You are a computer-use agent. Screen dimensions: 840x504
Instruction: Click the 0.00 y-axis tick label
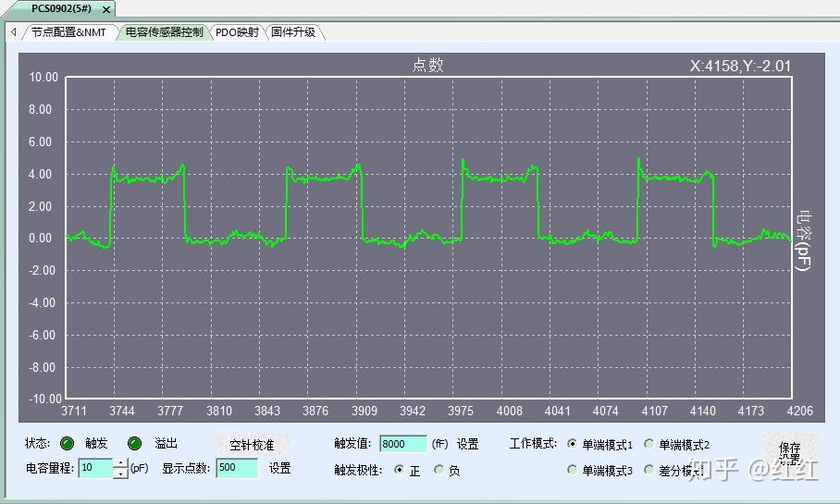pyautogui.click(x=40, y=239)
